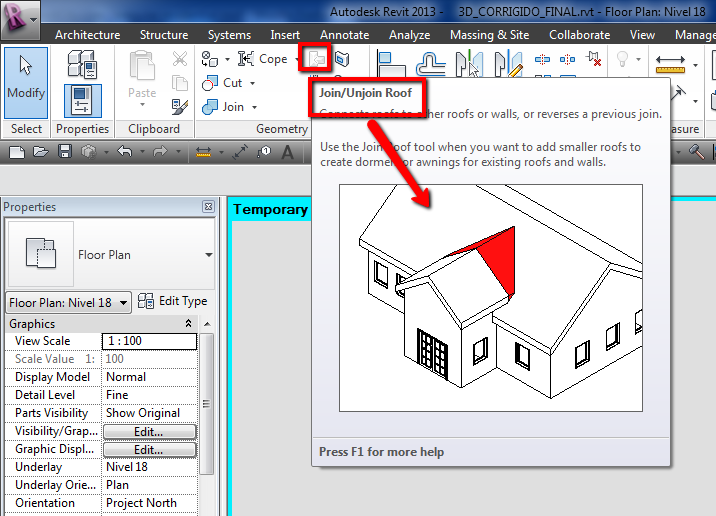
Task: Toggle the Properties palette ribbon button
Action: tap(83, 101)
